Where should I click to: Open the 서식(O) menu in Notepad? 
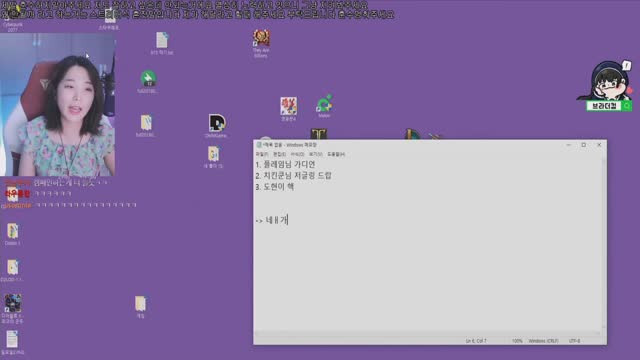point(298,154)
